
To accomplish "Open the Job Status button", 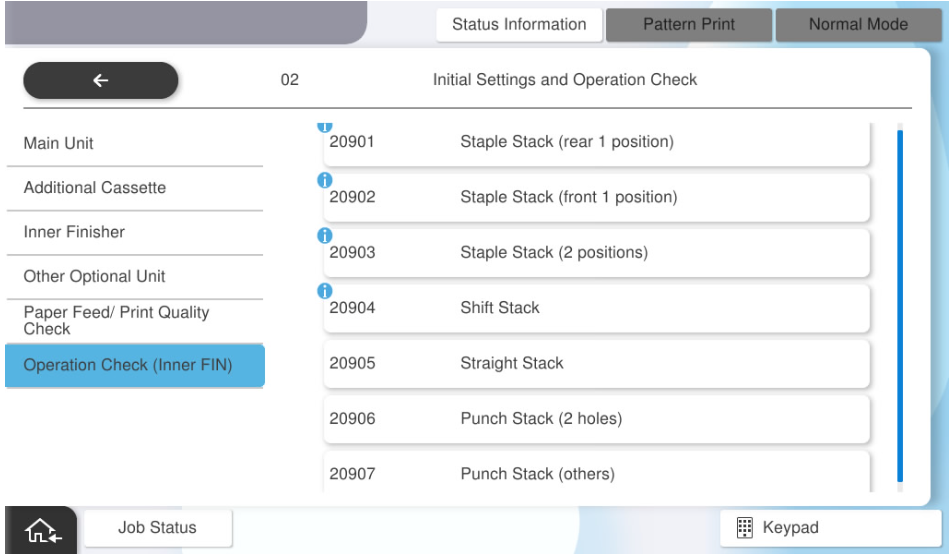I will 157,528.
